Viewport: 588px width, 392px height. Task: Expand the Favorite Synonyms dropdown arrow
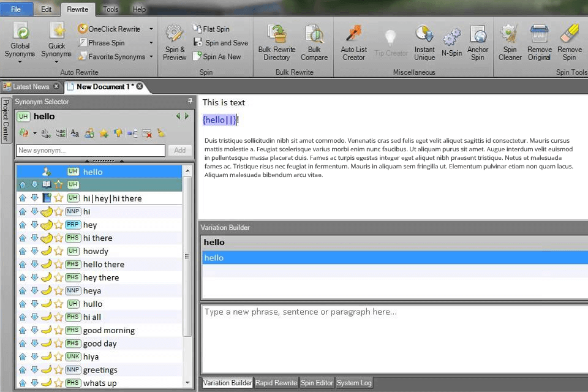(x=151, y=56)
